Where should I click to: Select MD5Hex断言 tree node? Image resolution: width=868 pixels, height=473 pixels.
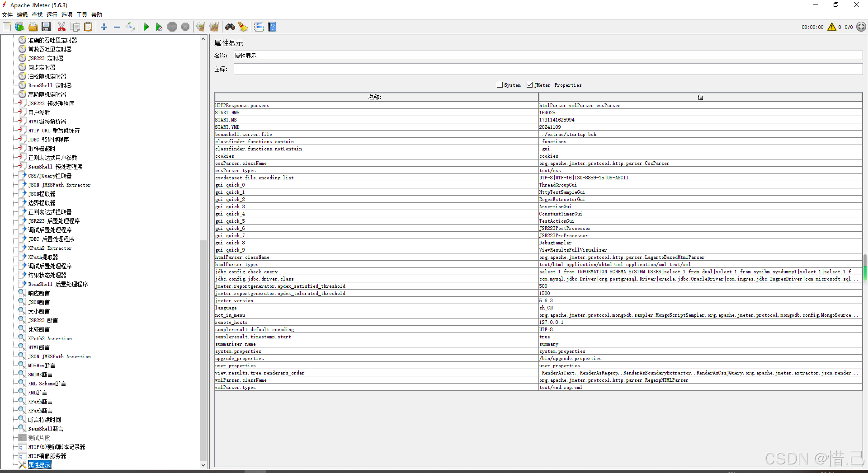(42, 365)
